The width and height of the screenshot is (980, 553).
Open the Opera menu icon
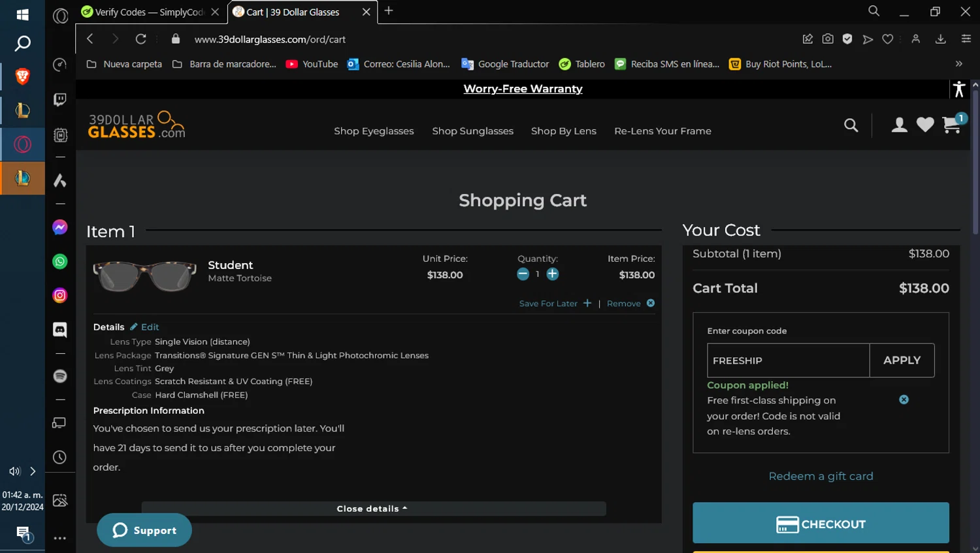60,16
